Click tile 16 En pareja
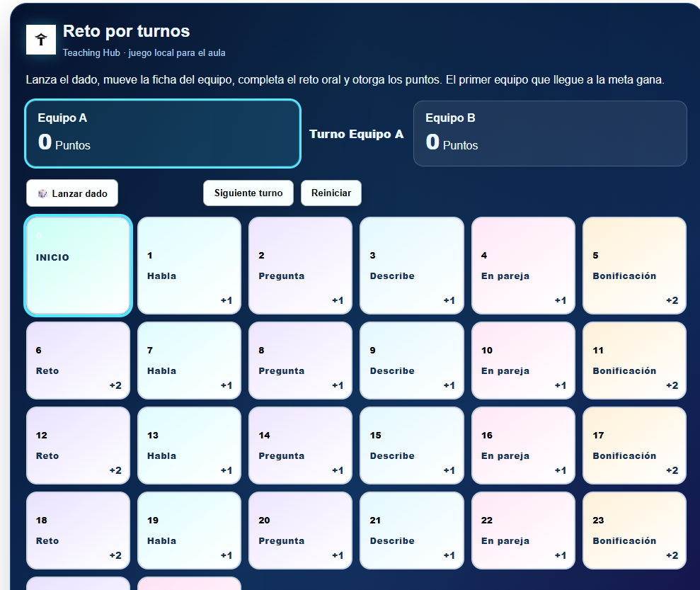 pyautogui.click(x=523, y=446)
